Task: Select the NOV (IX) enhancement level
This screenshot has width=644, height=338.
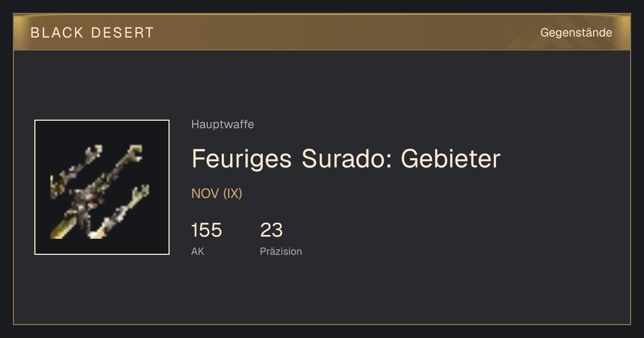Action: [x=217, y=194]
